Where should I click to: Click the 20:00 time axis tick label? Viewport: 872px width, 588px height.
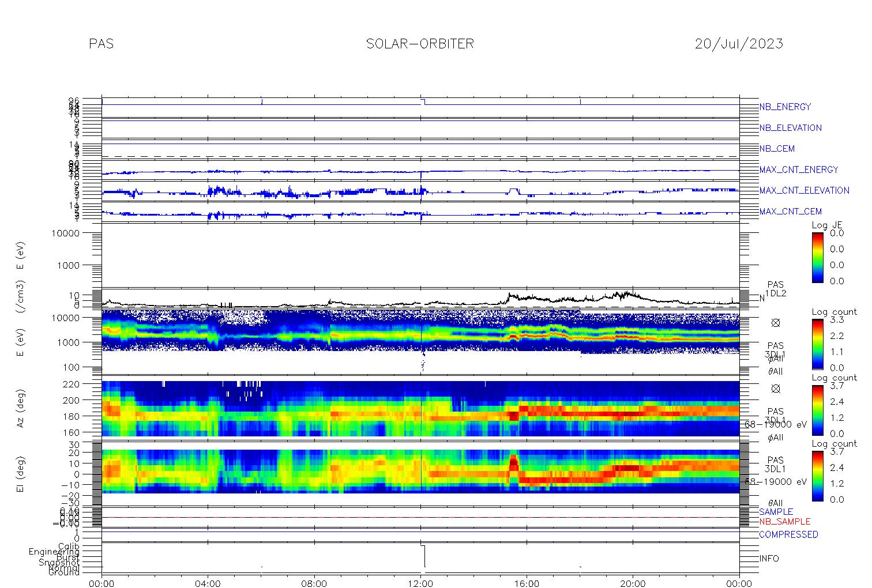click(x=633, y=583)
